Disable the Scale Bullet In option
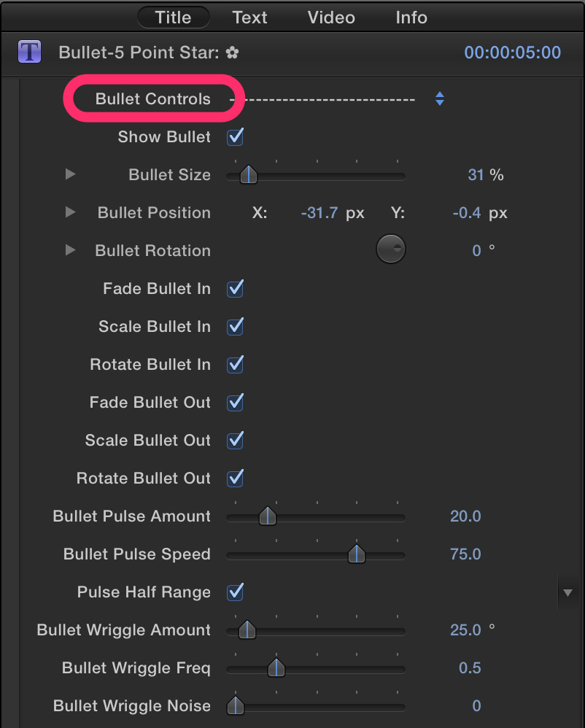The image size is (585, 728). tap(236, 326)
